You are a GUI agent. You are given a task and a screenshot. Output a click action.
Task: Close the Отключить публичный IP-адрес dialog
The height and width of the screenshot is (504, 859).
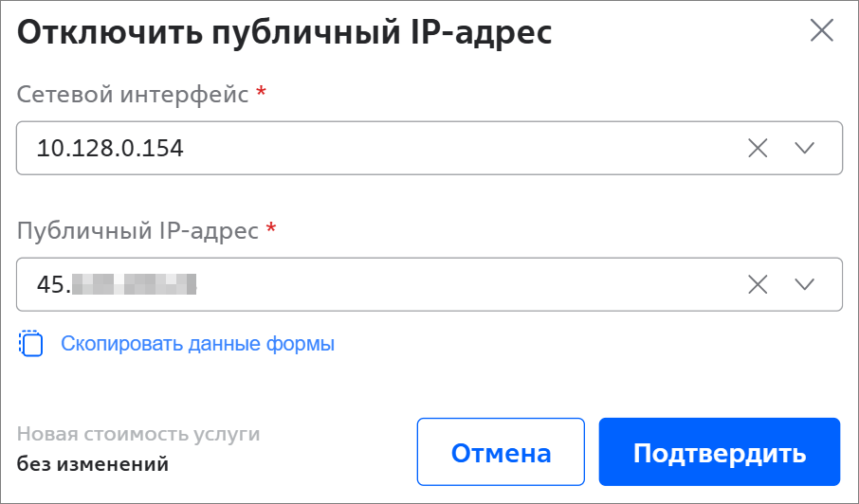click(822, 30)
